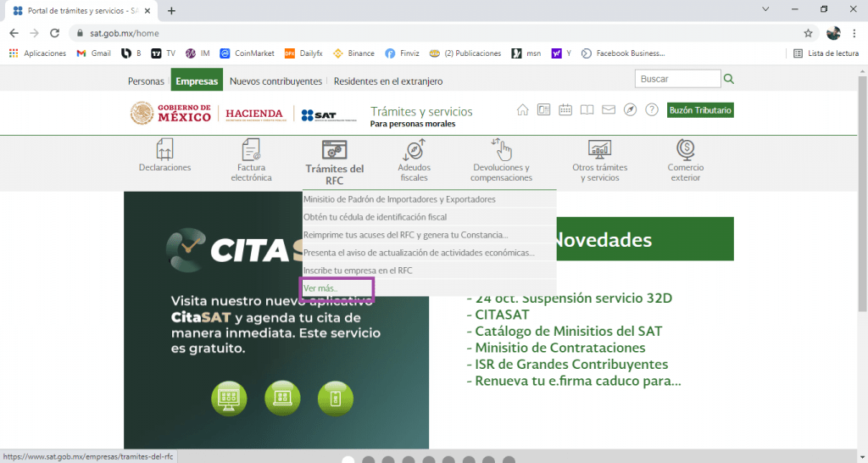Viewport: 868px width, 463px height.
Task: Open help with the question mark icon
Action: pyautogui.click(x=652, y=109)
